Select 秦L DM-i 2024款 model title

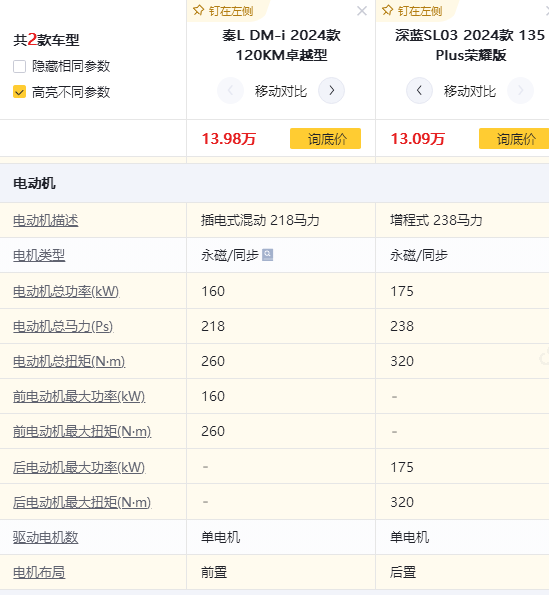[281, 45]
